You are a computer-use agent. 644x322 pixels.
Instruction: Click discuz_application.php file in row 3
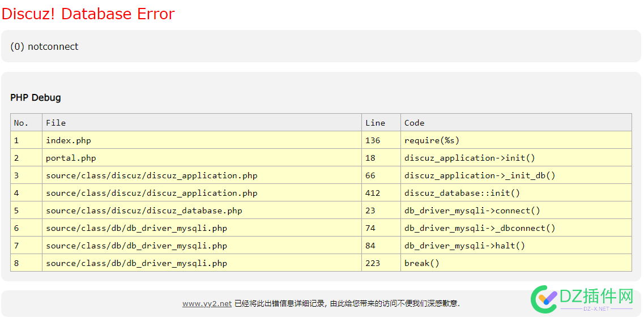point(202,175)
